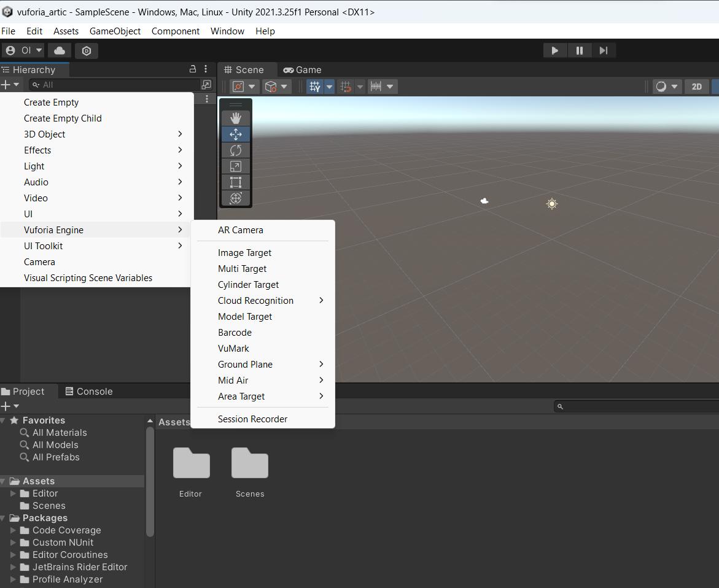The width and height of the screenshot is (719, 588).
Task: Toggle the Hierarchy panel lock
Action: 193,69
